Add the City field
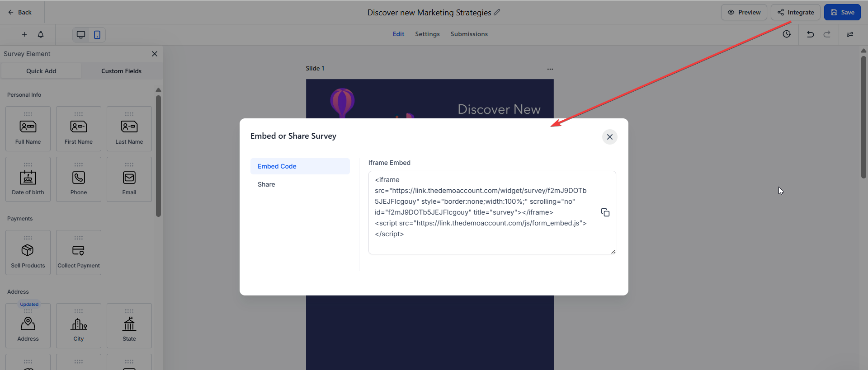 [79, 326]
